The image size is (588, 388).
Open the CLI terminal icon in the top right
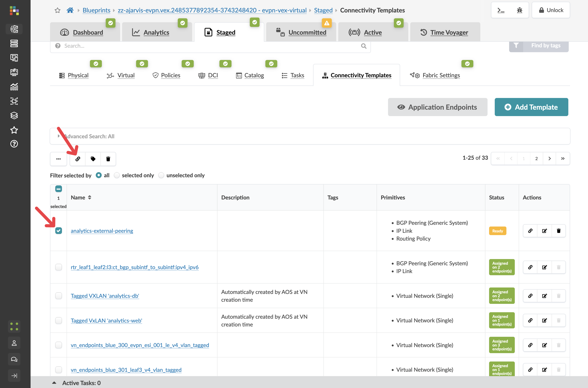pos(501,10)
